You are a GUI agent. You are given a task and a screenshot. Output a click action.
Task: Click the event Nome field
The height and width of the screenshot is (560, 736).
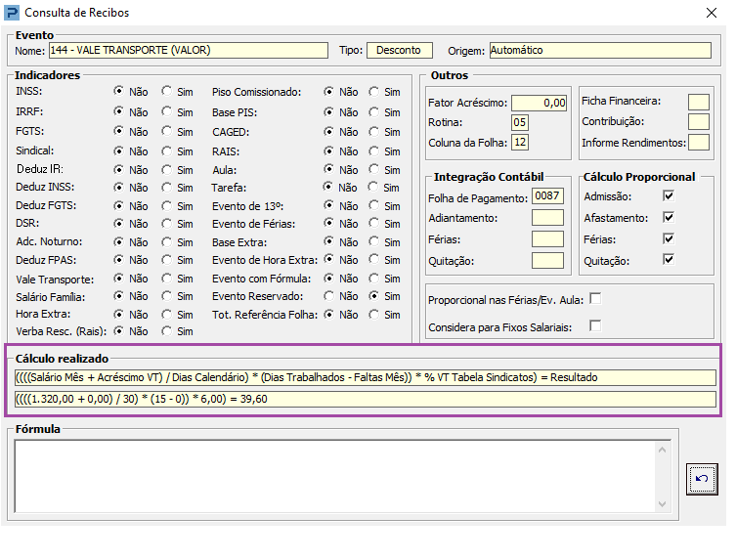[189, 50]
